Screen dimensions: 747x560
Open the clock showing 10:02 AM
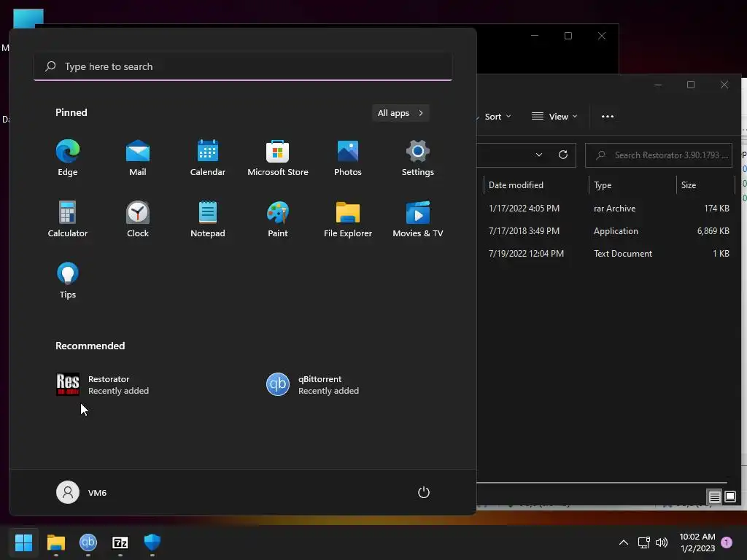[697, 542]
